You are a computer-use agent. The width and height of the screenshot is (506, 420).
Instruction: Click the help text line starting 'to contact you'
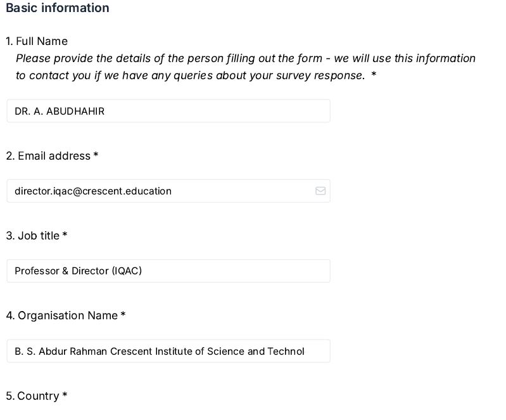pos(190,75)
